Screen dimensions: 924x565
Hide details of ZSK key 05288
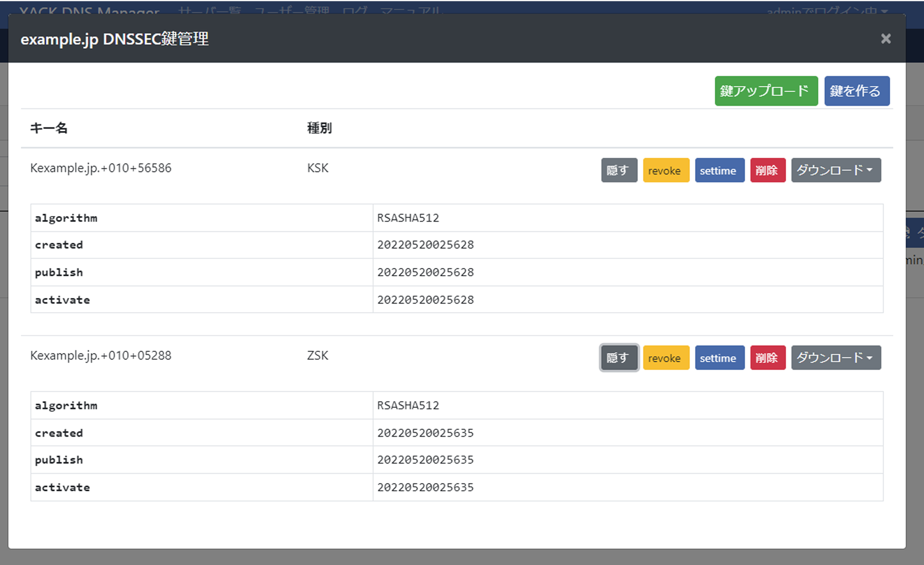point(619,358)
